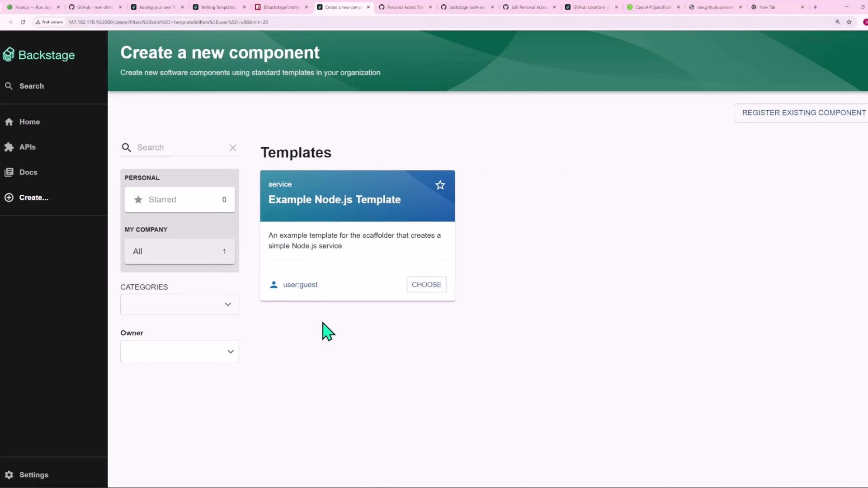Screen dimensions: 868x488
Task: Click the Home house icon
Action: (x=9, y=122)
